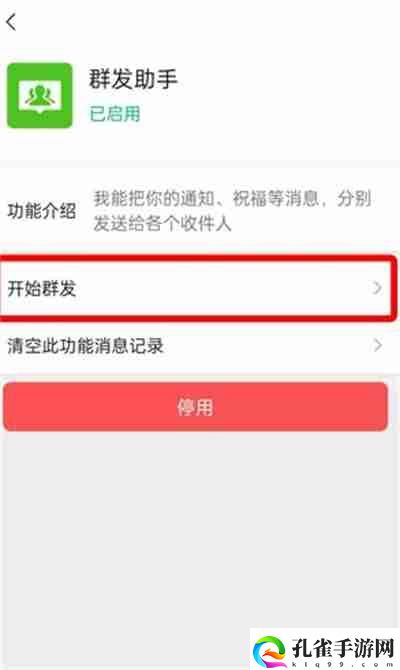Open the arrow beside 开始群发
This screenshot has width=400, height=670.
[377, 288]
